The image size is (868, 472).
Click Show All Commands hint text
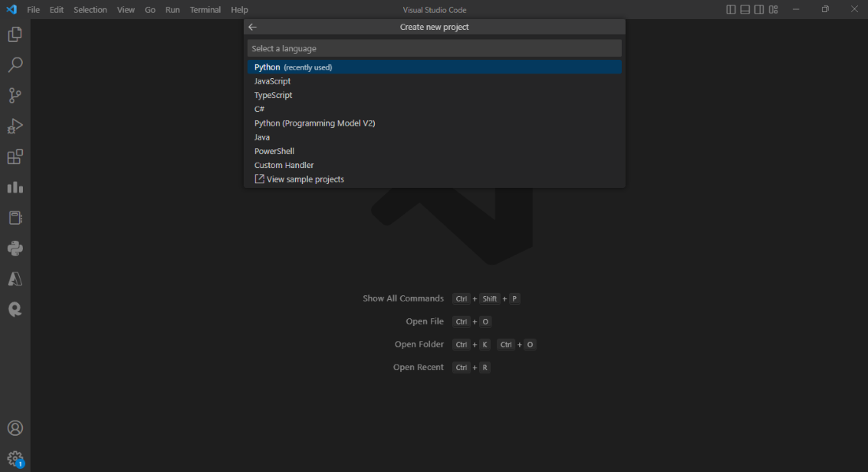point(403,298)
